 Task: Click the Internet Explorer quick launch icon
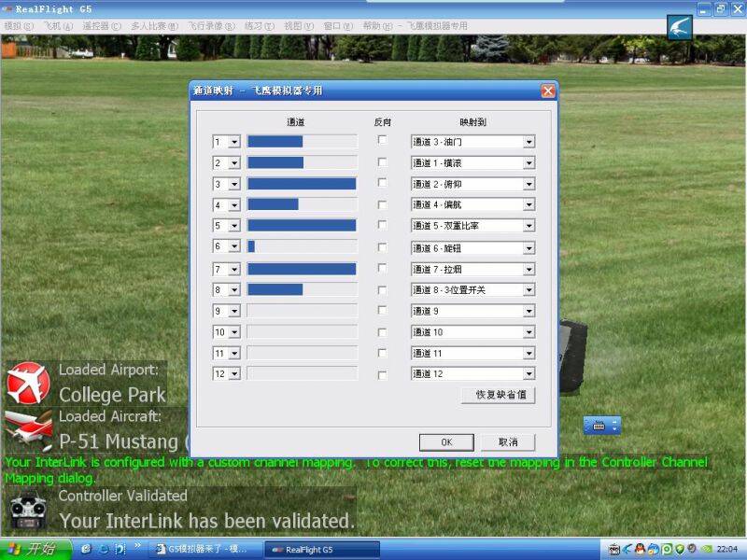(x=104, y=549)
